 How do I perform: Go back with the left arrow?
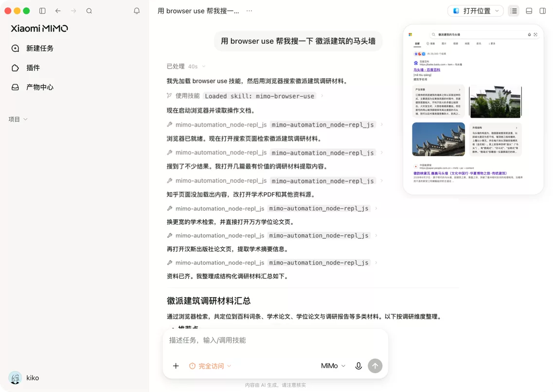coord(58,11)
